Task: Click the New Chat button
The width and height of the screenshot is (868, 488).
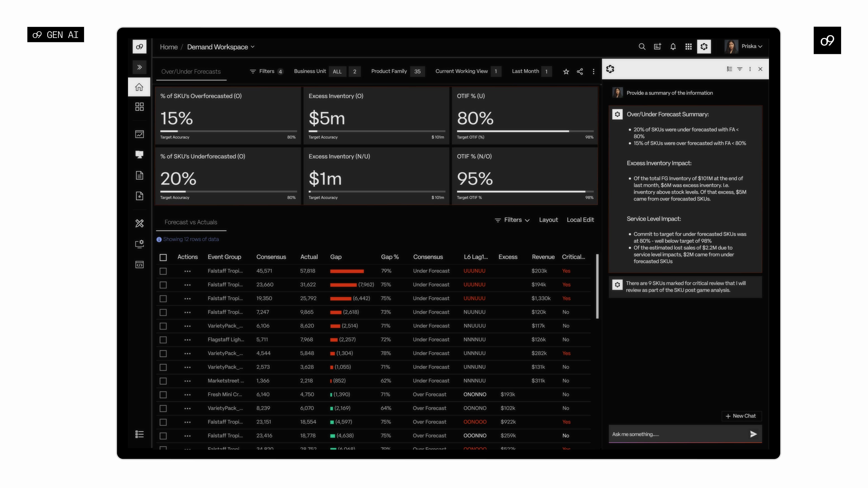Action: point(741,416)
